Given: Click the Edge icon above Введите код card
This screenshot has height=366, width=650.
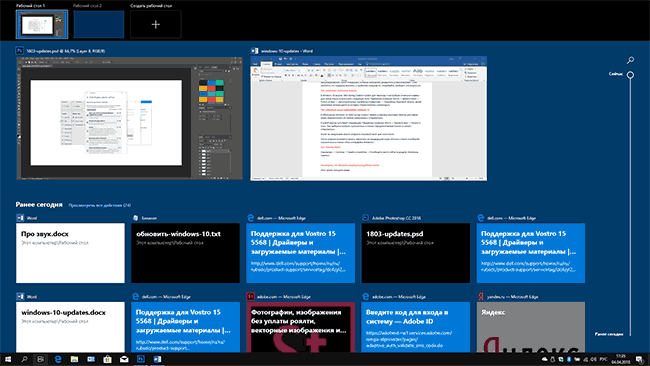Looking at the screenshot, I should [x=365, y=296].
